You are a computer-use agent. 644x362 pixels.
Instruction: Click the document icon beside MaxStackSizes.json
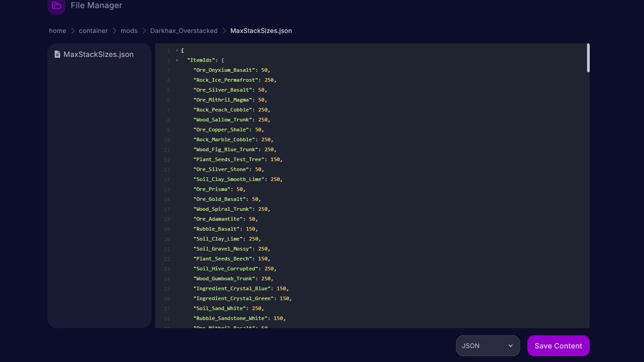[x=57, y=54]
